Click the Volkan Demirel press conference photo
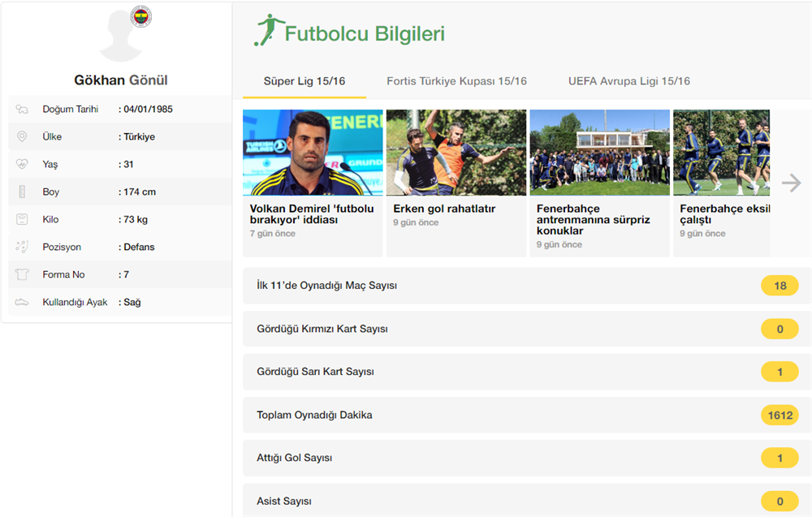The width and height of the screenshot is (812, 517). (x=313, y=153)
